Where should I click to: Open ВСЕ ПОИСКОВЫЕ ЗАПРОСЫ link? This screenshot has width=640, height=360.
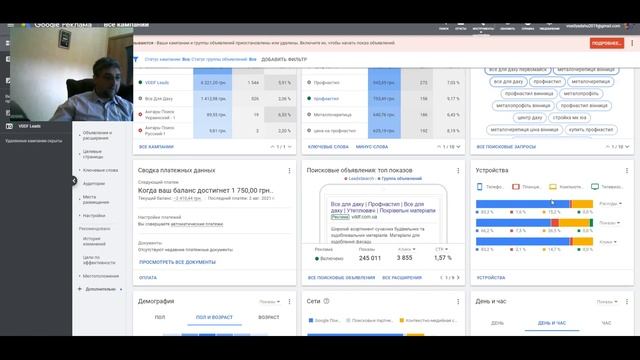(506, 147)
